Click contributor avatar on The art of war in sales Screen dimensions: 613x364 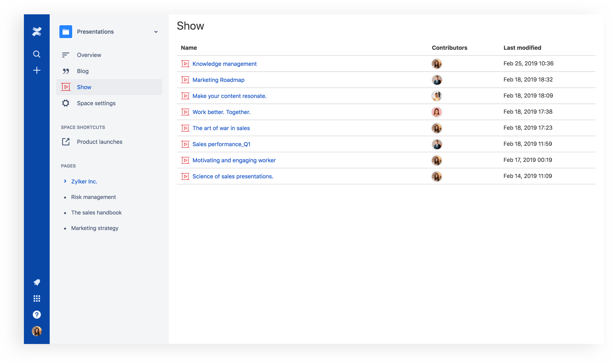[x=436, y=128]
